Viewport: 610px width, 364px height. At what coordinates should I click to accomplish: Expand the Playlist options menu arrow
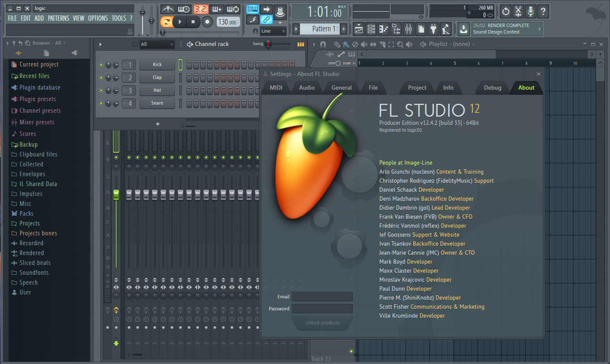pyautogui.click(x=314, y=44)
